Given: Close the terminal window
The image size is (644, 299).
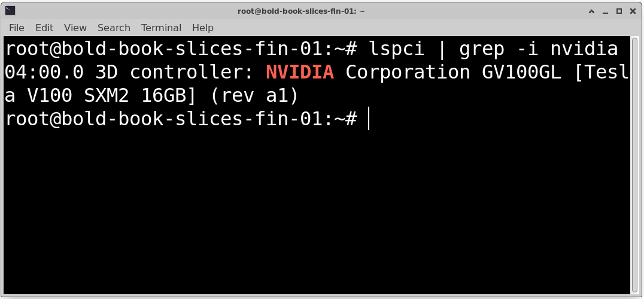Looking at the screenshot, I should click(x=633, y=11).
